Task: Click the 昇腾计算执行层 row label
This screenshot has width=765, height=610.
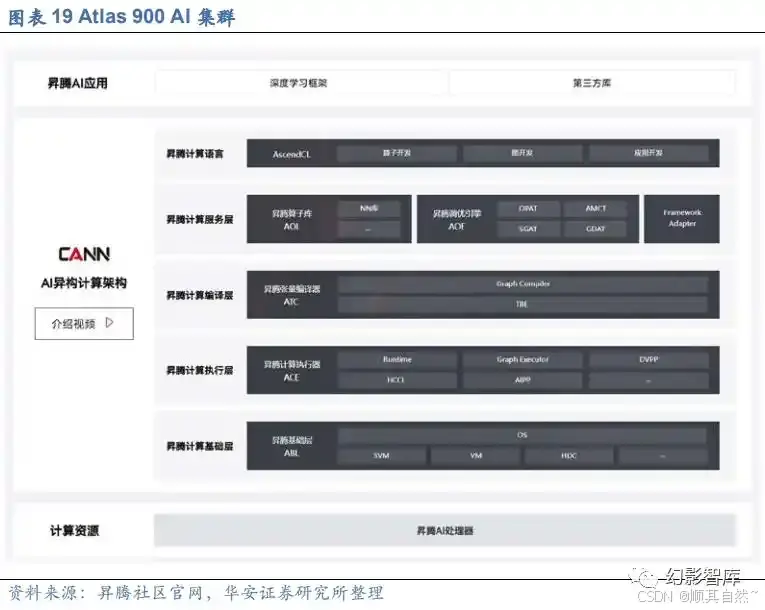Action: pos(200,370)
